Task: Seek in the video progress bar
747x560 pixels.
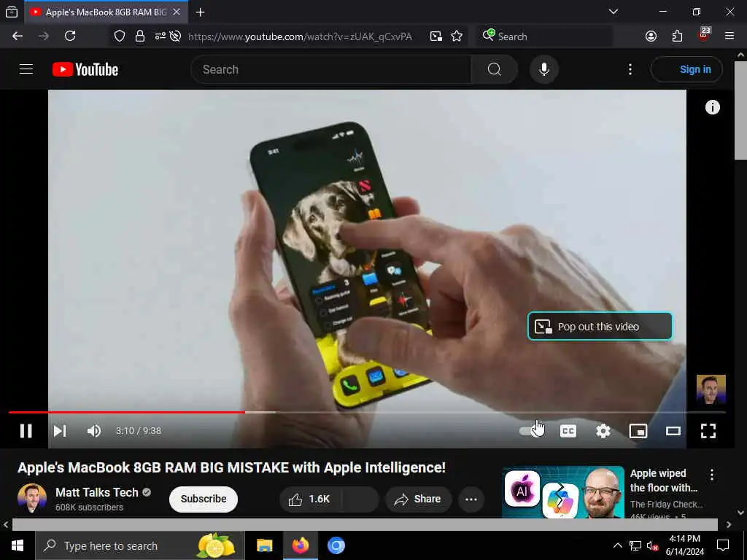Action: coord(367,413)
